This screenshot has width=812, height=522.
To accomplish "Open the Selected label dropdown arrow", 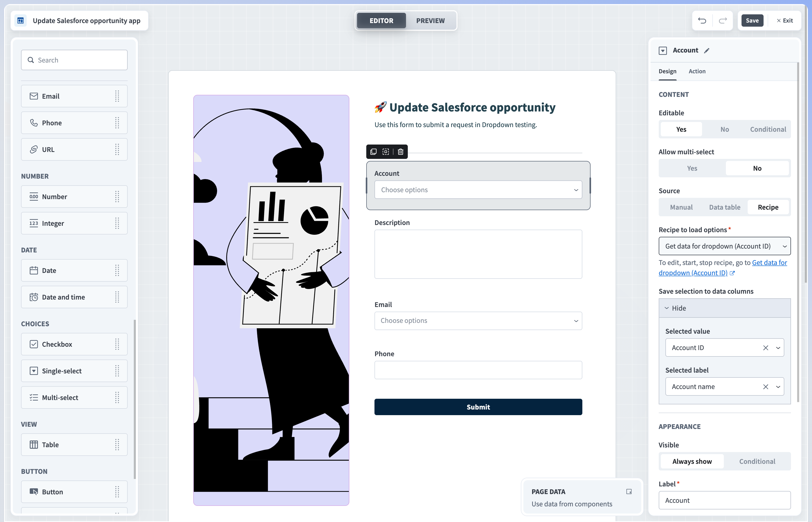I will [778, 387].
